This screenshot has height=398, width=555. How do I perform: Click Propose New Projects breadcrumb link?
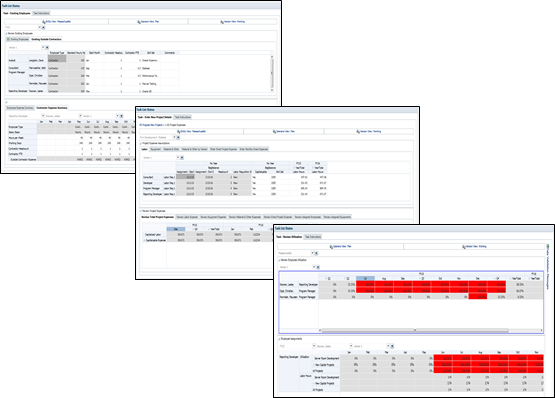pyautogui.click(x=151, y=125)
